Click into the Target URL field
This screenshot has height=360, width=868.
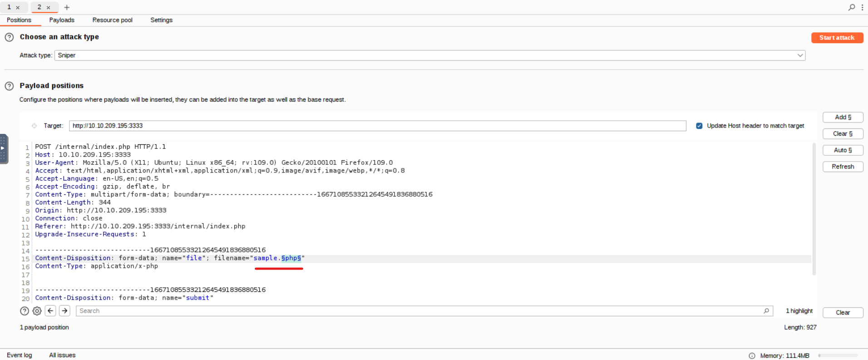tap(377, 126)
